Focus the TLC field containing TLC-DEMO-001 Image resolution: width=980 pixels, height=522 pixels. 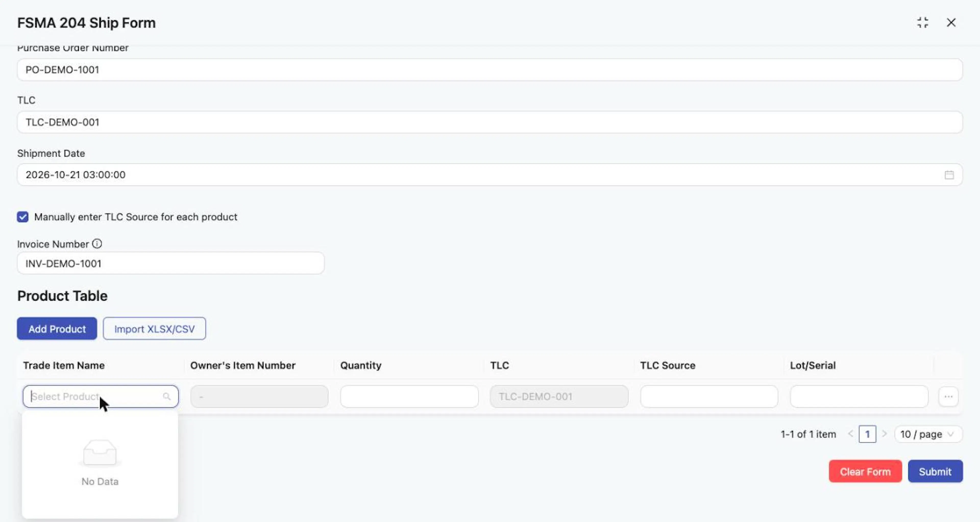[x=490, y=122]
